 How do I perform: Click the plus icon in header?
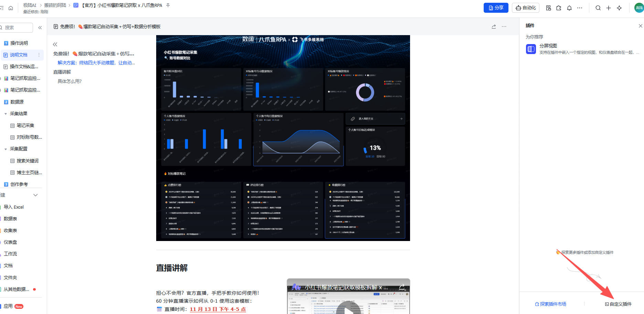609,8
